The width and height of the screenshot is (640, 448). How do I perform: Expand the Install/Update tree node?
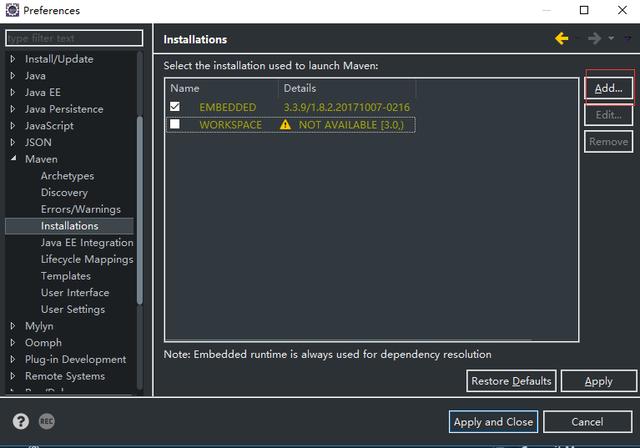[13, 59]
